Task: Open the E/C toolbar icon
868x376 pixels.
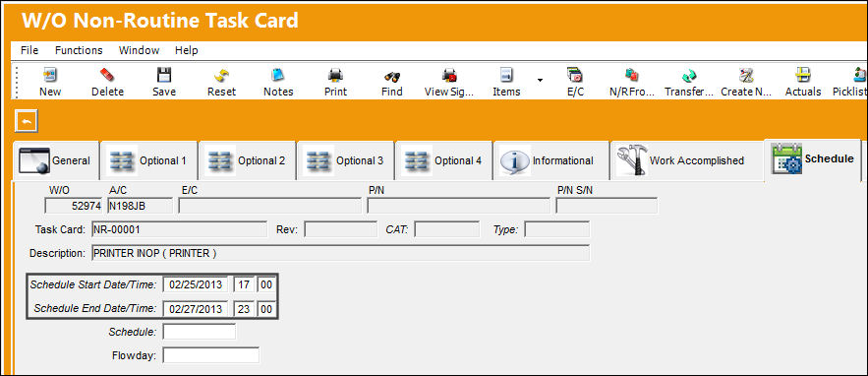Action: tap(575, 75)
